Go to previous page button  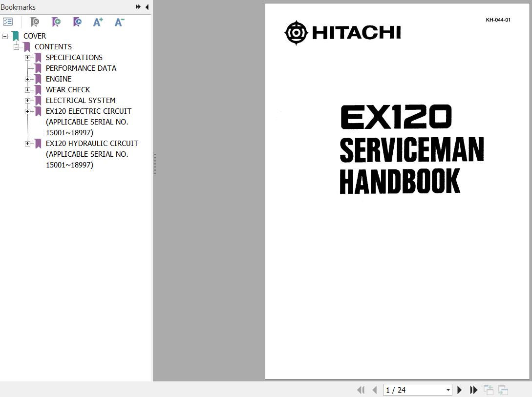(x=375, y=390)
